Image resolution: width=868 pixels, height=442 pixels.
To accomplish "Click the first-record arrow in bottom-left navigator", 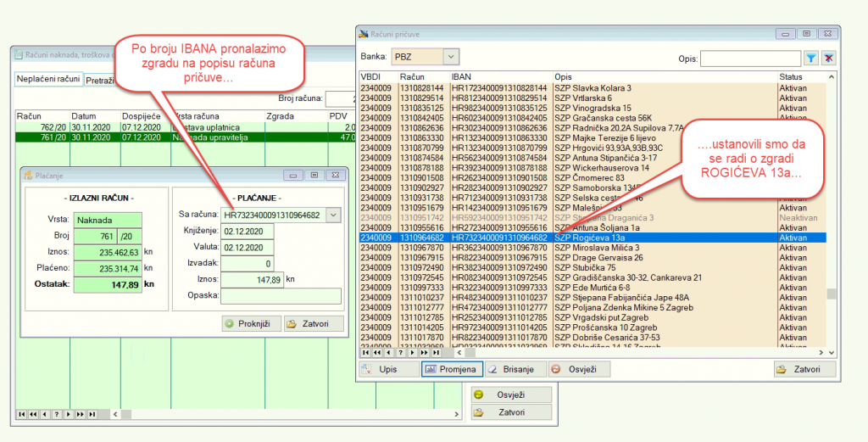I will [x=21, y=414].
